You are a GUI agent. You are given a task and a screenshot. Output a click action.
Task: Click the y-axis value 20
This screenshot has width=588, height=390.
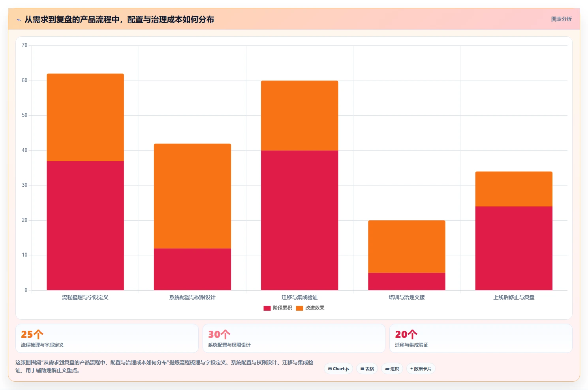pyautogui.click(x=24, y=220)
